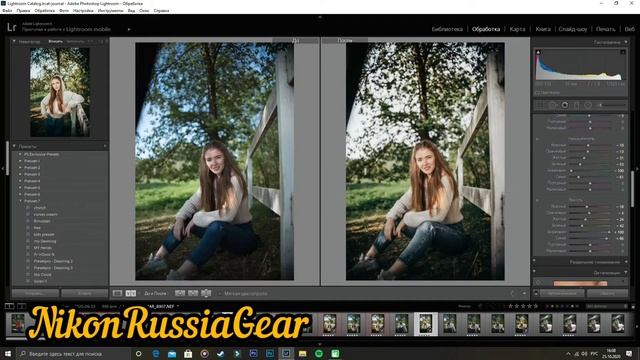The image size is (640, 360).
Task: Open the Windows Start menu
Action: tap(8, 353)
